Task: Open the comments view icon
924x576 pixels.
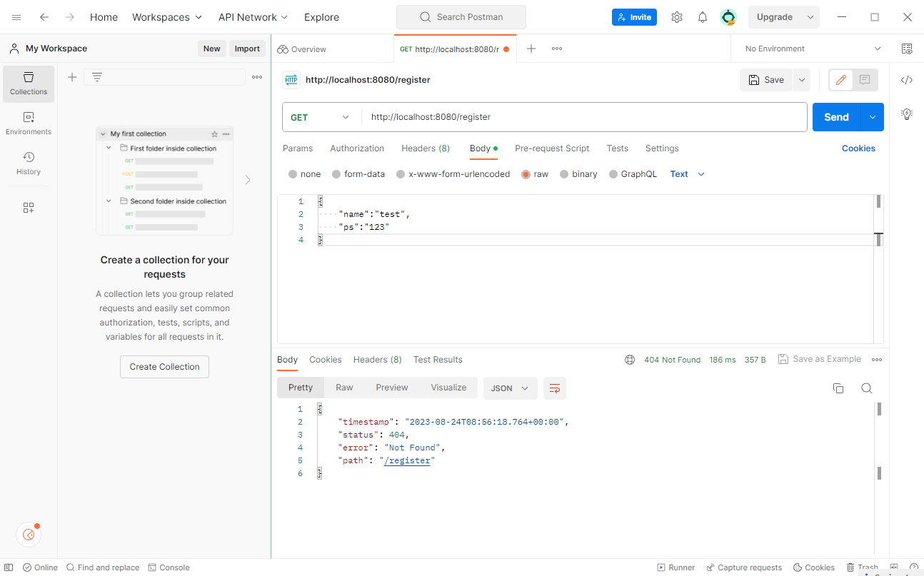Action: (x=865, y=80)
